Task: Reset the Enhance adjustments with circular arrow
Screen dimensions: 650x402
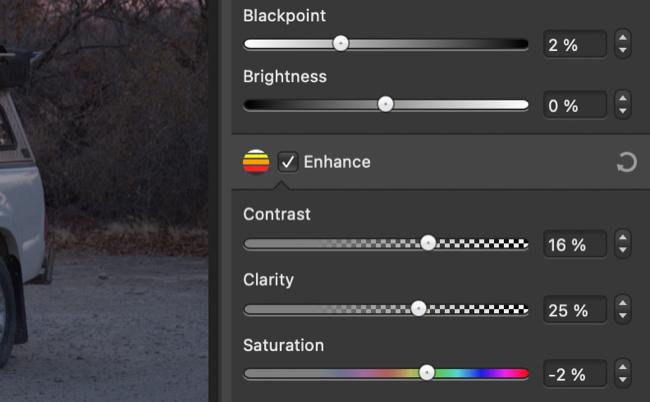Action: (x=626, y=162)
